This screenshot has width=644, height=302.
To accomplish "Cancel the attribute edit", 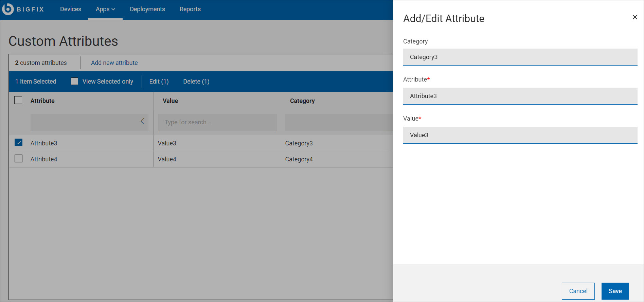I will (x=578, y=291).
